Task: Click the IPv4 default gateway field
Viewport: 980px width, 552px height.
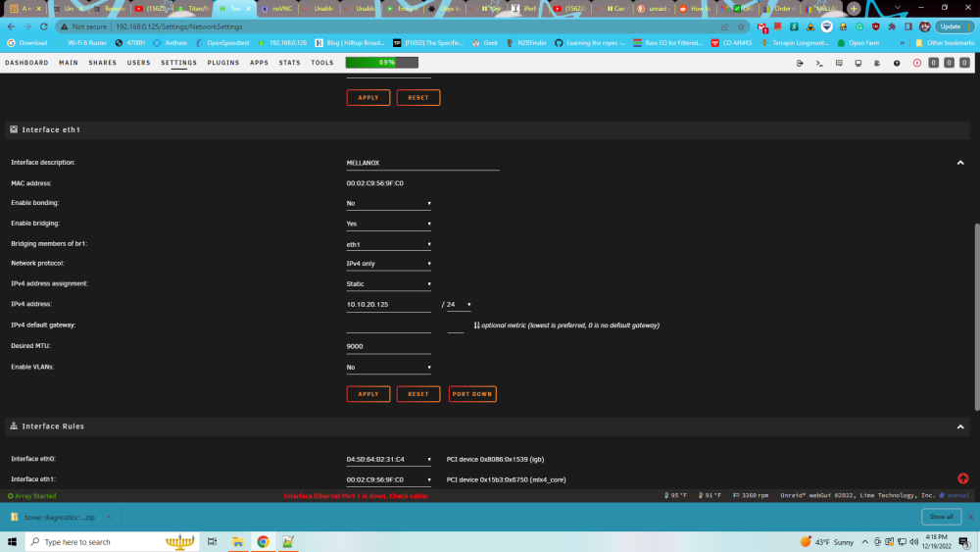Action: coord(389,326)
